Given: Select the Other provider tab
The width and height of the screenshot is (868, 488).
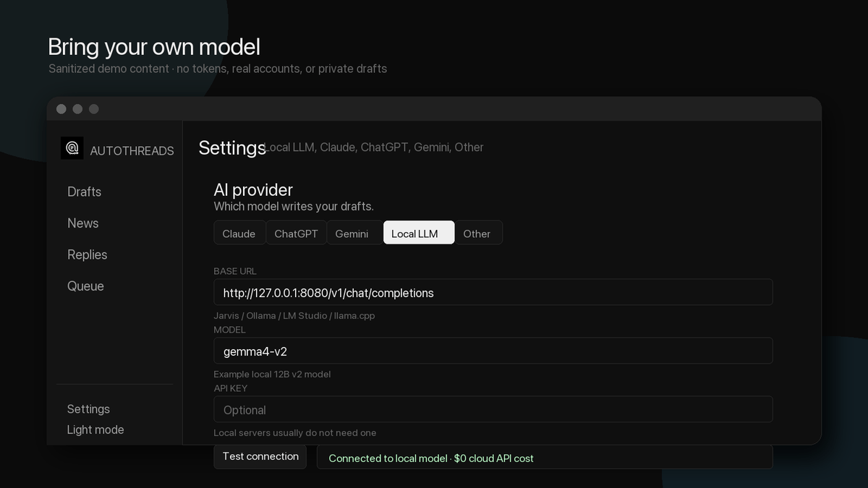Looking at the screenshot, I should pyautogui.click(x=477, y=233).
